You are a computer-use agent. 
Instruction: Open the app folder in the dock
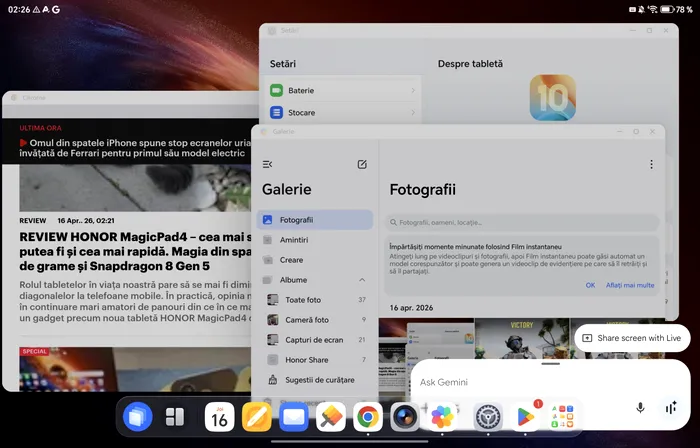pos(562,417)
